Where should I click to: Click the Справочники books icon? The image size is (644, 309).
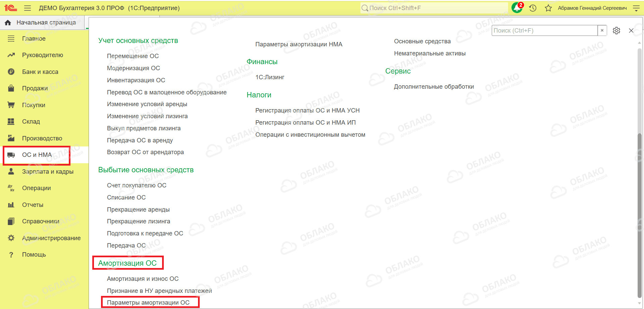coord(11,221)
